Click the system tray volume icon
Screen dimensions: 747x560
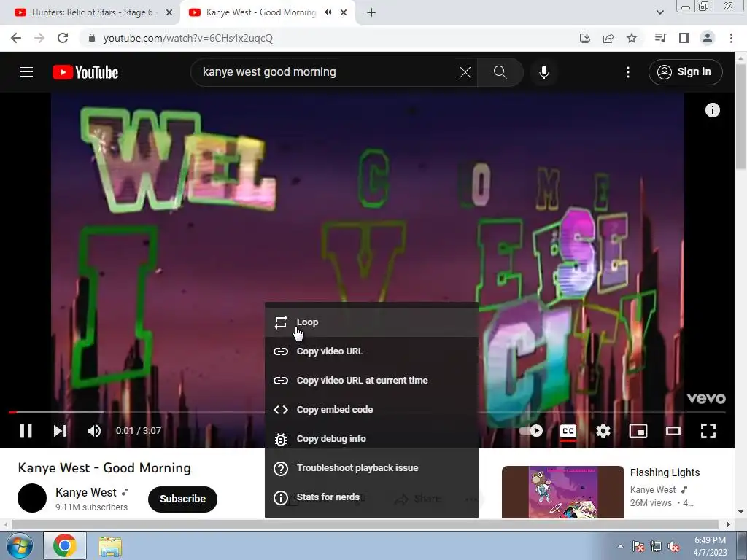pyautogui.click(x=673, y=546)
